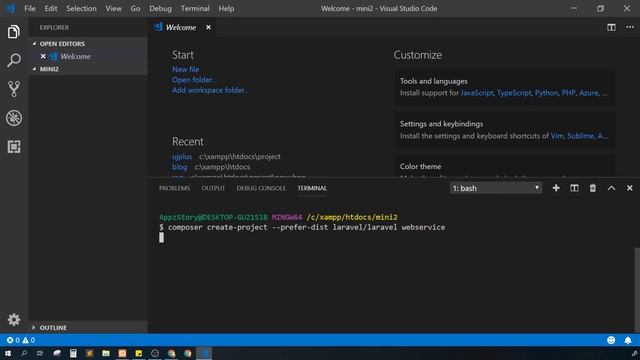Click the New file link

coord(185,69)
